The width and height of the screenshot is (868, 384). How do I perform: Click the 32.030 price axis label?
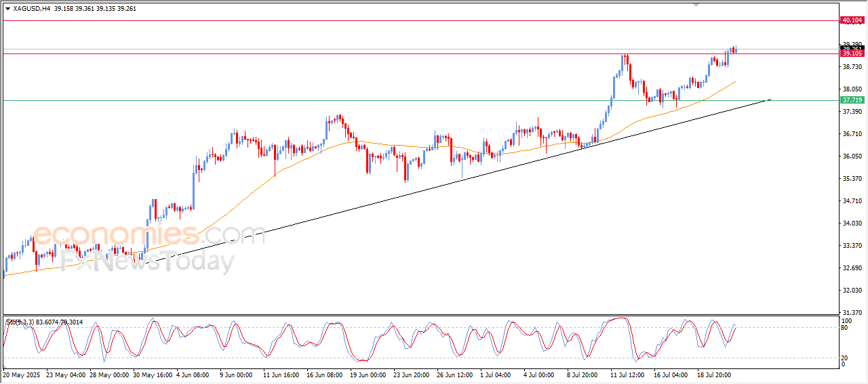click(851, 290)
